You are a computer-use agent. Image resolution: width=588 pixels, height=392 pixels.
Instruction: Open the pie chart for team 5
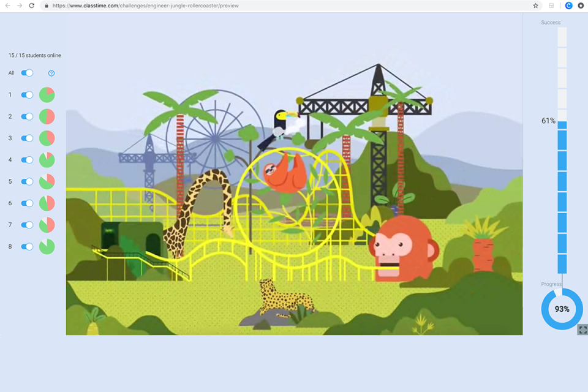point(47,181)
